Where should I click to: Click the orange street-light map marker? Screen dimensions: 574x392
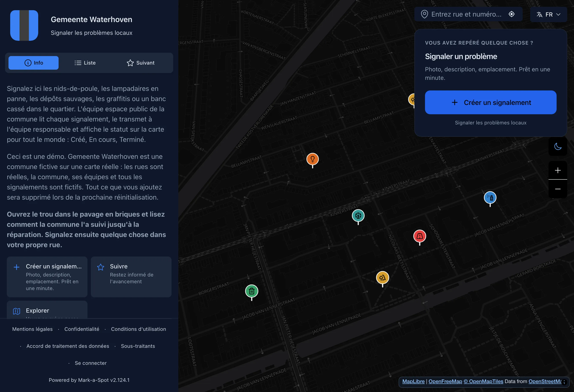pyautogui.click(x=312, y=159)
